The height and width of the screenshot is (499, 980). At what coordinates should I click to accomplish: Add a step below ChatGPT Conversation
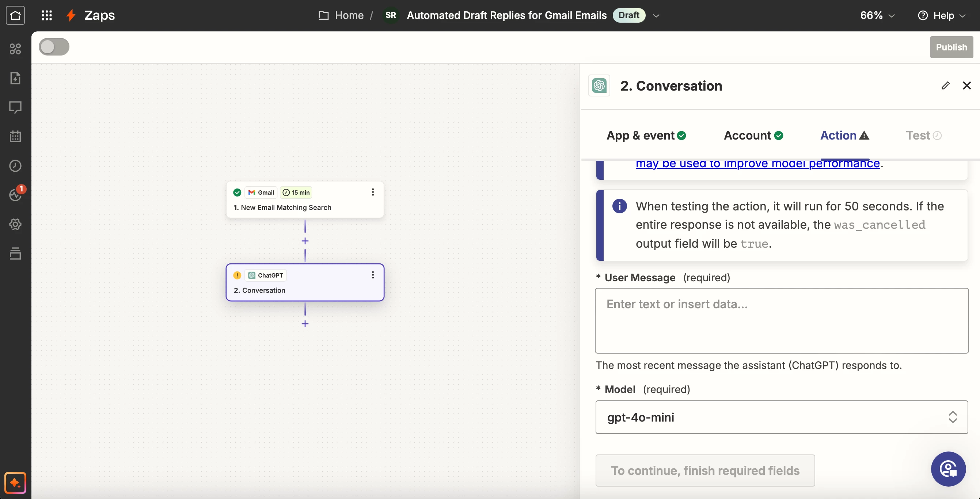305,324
